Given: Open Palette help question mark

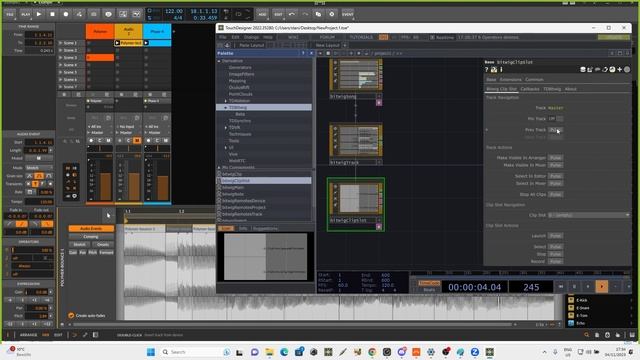Looking at the screenshot, I should click(303, 53).
